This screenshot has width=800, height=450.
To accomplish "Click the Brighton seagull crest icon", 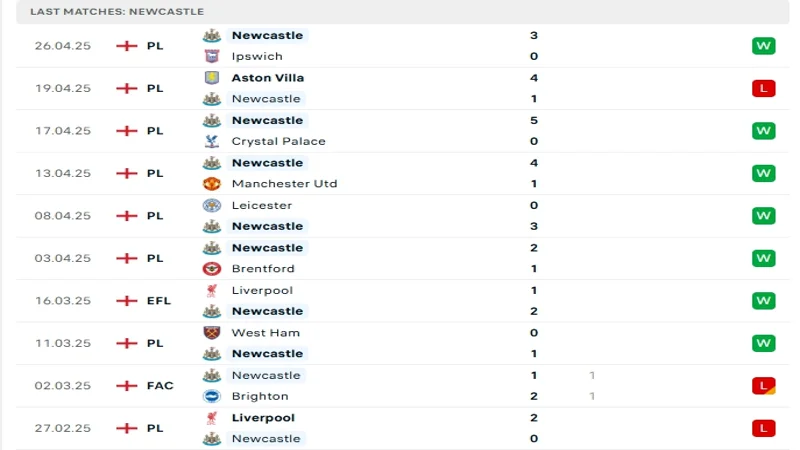I will coord(211,396).
